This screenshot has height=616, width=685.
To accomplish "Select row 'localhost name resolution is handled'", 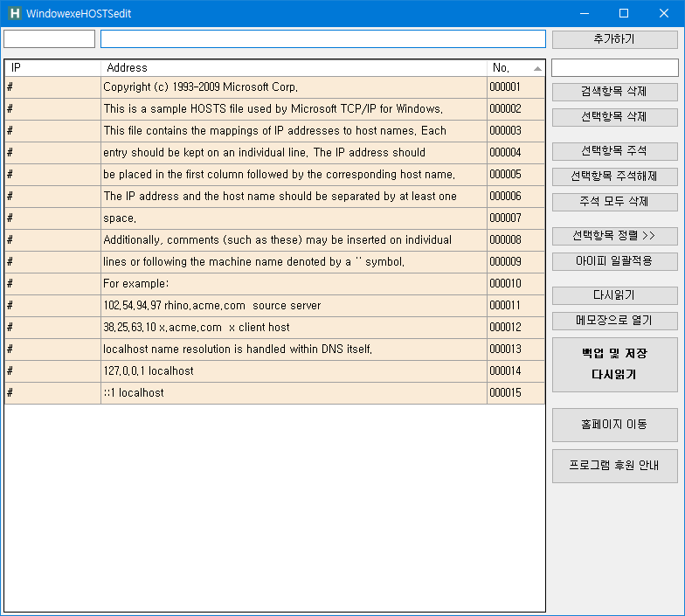I will [274, 350].
